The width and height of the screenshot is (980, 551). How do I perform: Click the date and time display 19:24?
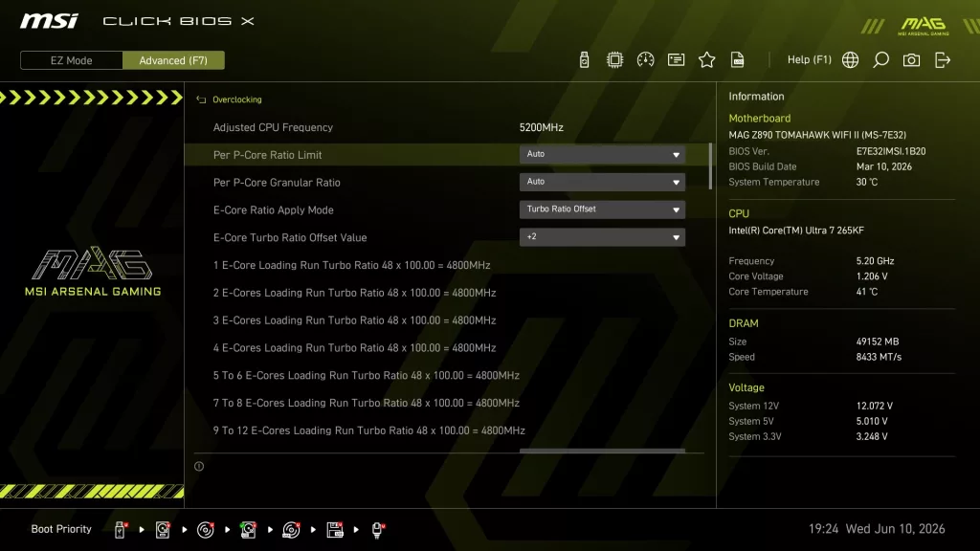(877, 529)
